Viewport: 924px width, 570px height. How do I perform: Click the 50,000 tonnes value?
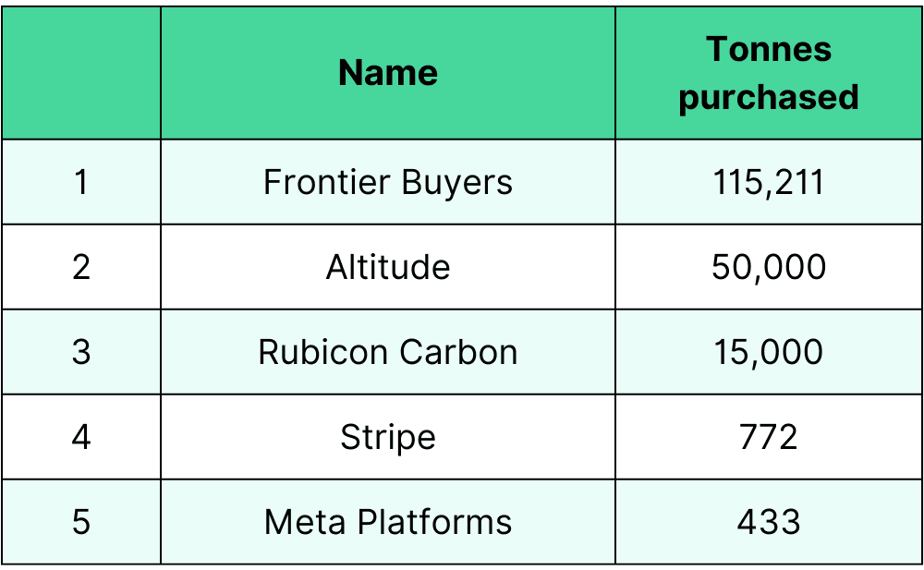[769, 267]
